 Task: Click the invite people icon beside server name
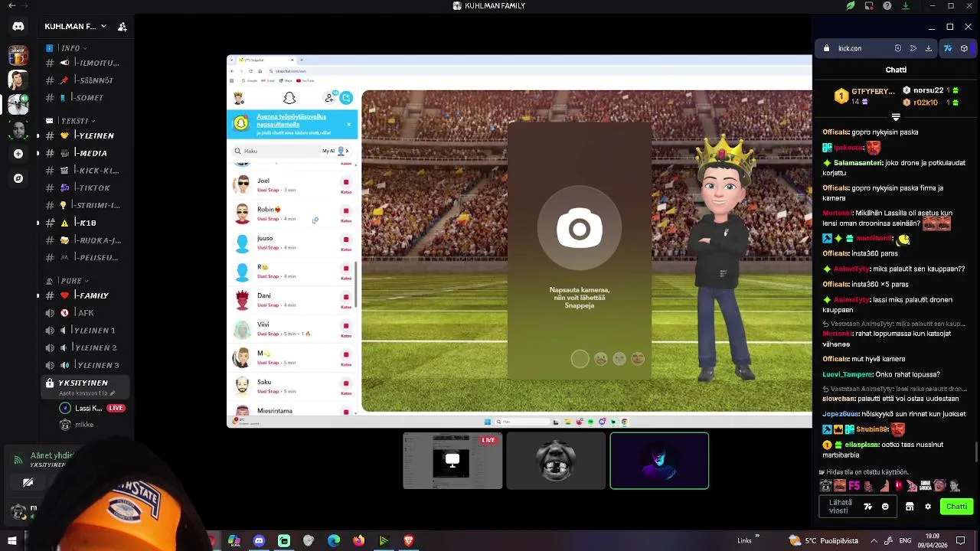pos(122,27)
